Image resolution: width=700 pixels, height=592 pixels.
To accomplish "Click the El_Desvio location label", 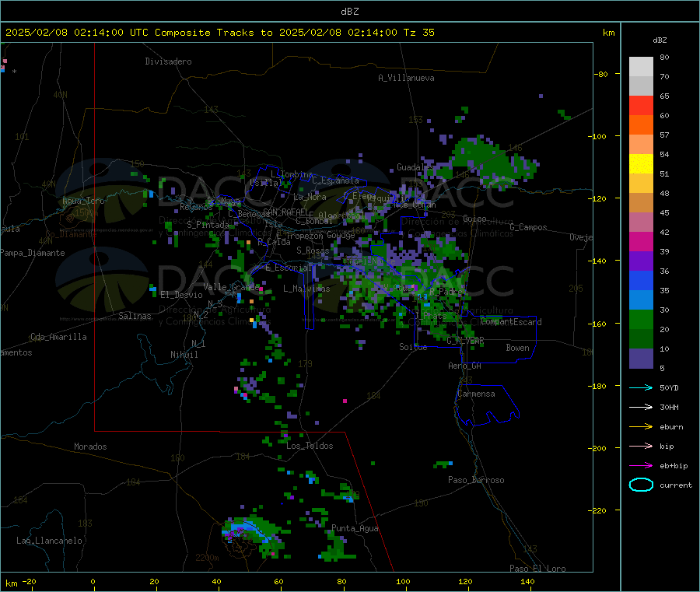I will tap(181, 295).
